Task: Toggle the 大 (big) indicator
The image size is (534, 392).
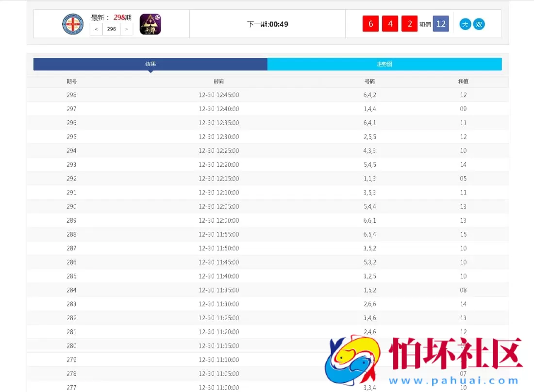Action: coord(465,24)
